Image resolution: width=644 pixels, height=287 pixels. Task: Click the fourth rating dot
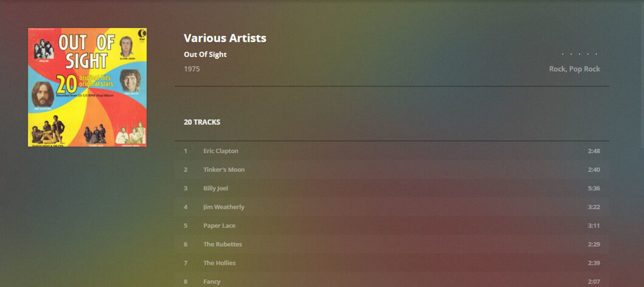(588, 55)
